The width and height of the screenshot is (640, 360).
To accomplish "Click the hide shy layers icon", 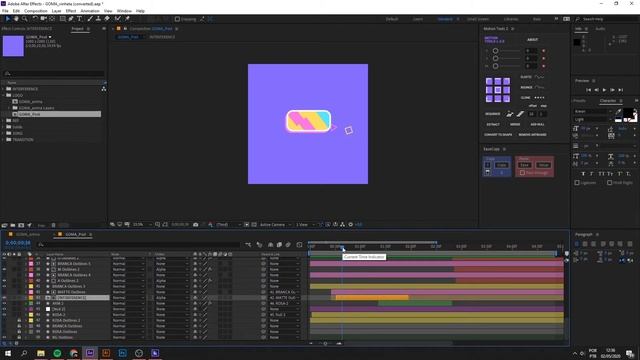I will (270, 244).
